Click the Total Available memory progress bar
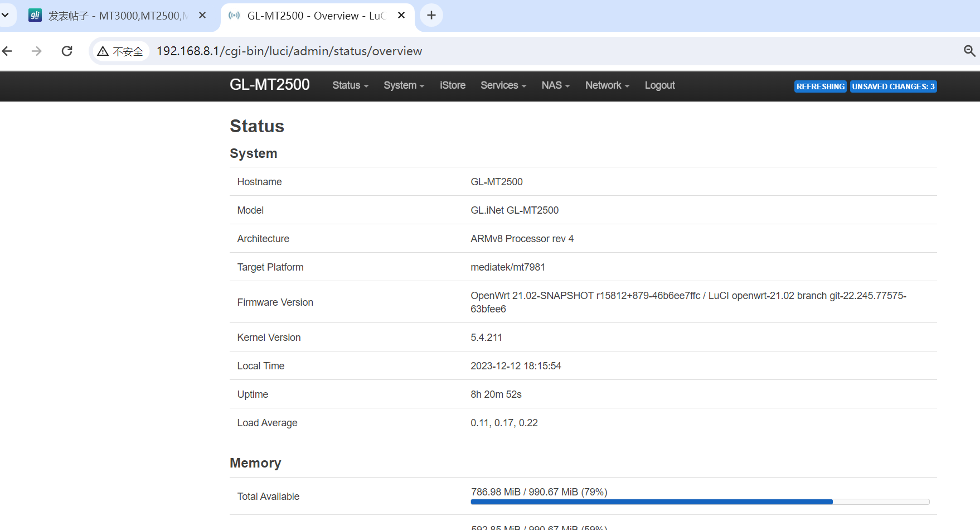 [700, 502]
